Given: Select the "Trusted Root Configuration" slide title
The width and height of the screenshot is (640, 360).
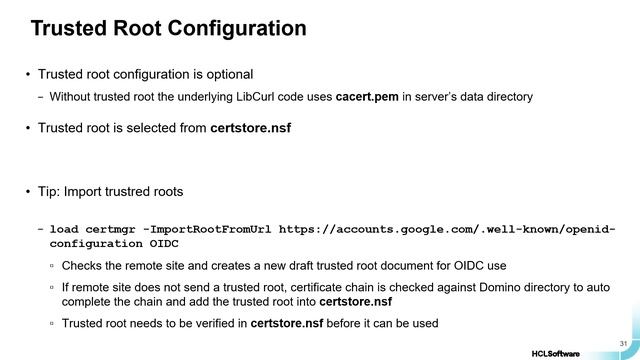Looking at the screenshot, I should pos(169,28).
